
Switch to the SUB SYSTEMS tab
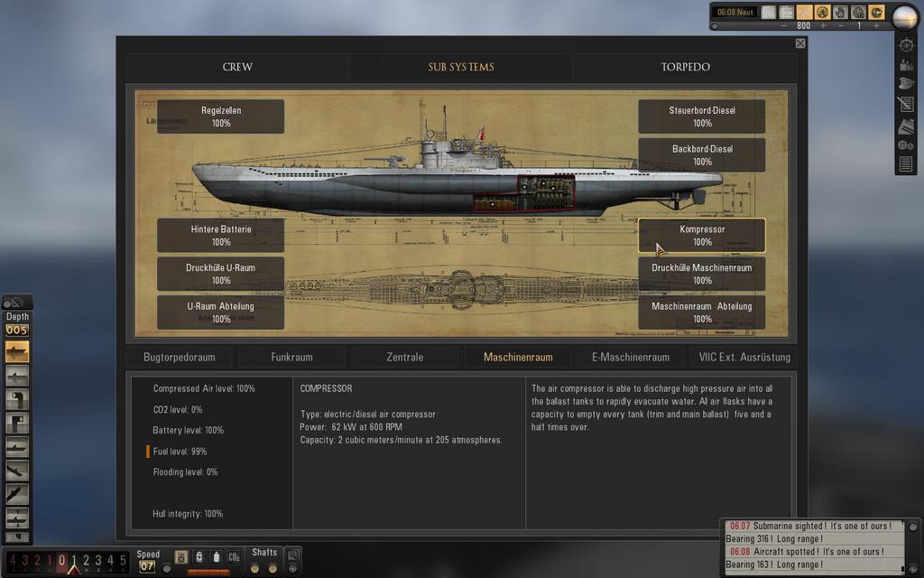(461, 67)
